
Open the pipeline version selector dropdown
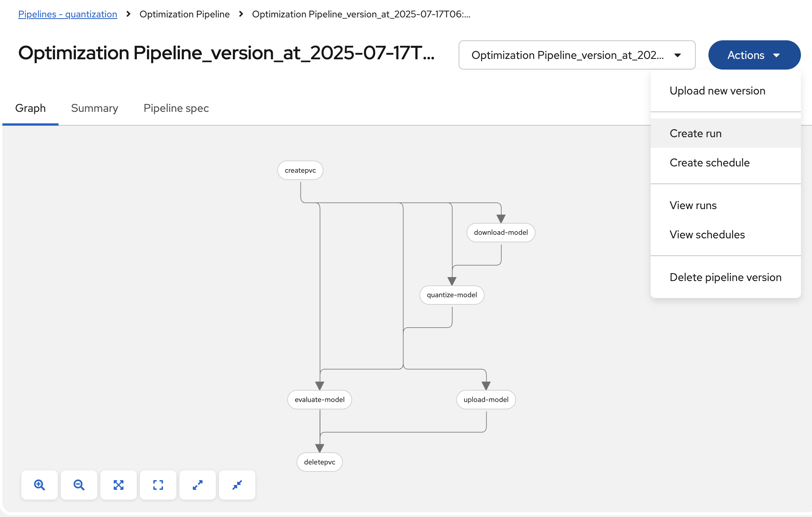point(577,55)
